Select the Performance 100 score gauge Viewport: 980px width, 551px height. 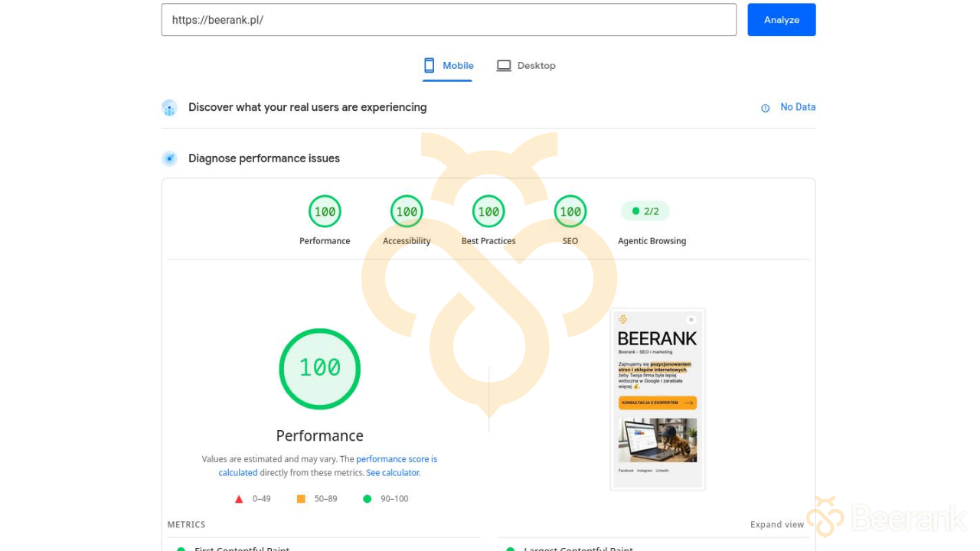[325, 212]
